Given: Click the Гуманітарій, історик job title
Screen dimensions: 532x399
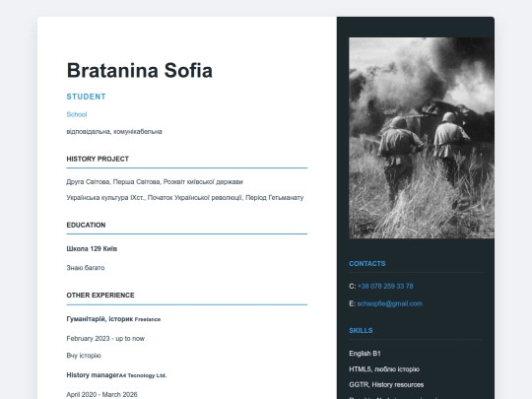Looking at the screenshot, I should (100, 319).
